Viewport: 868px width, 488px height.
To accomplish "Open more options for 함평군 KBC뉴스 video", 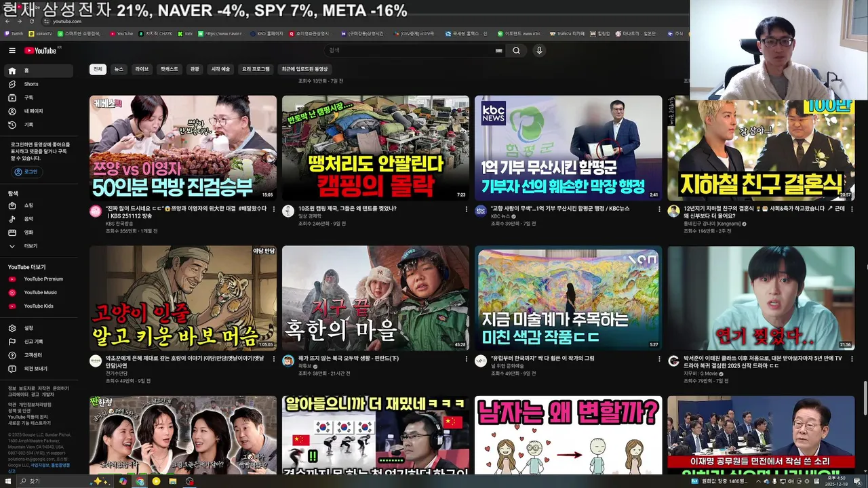I will [x=658, y=209].
